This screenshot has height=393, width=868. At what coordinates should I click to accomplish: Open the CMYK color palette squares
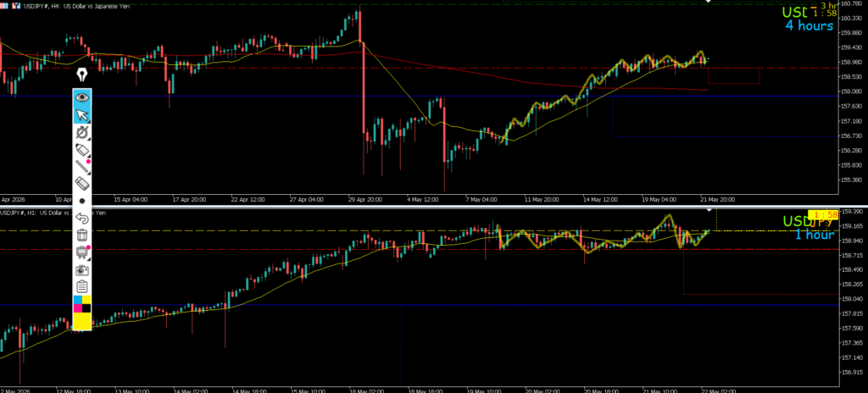82,304
